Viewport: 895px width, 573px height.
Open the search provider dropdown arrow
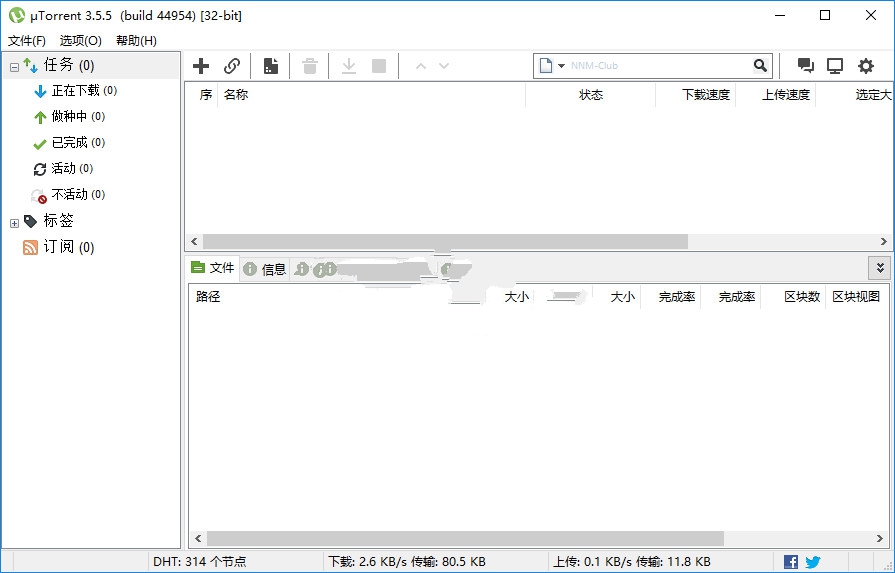click(561, 66)
